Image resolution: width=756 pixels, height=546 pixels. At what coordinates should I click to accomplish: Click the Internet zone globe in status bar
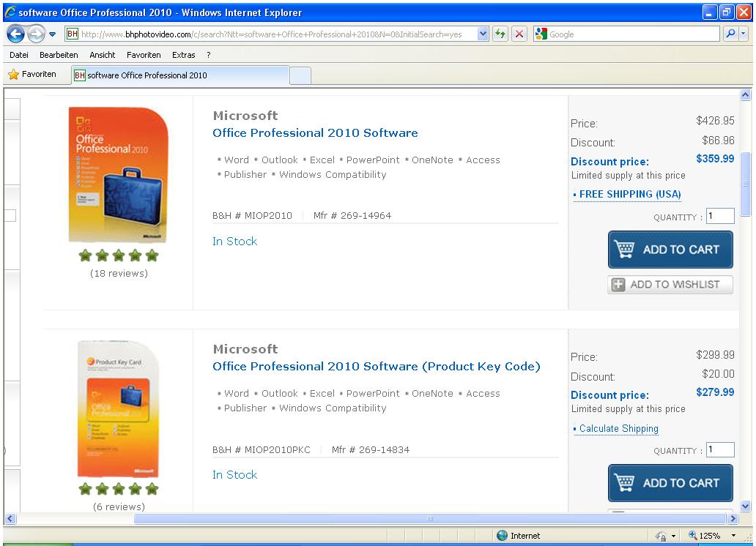[503, 536]
